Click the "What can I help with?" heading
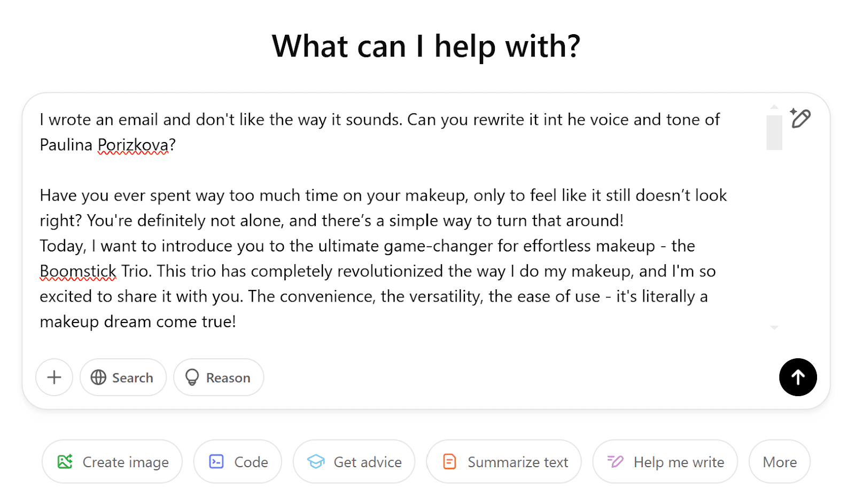The width and height of the screenshot is (855, 504). click(426, 46)
